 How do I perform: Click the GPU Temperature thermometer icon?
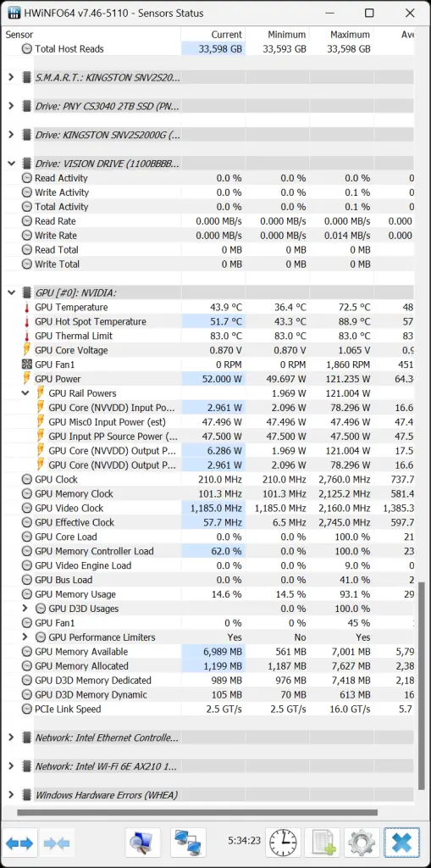[26, 307]
